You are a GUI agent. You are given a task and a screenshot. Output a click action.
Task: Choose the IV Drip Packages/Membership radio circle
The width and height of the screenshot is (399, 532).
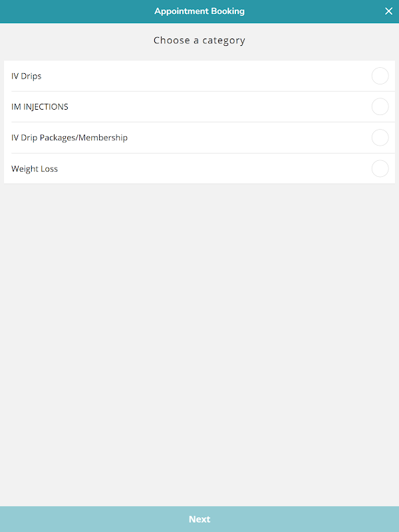point(380,138)
